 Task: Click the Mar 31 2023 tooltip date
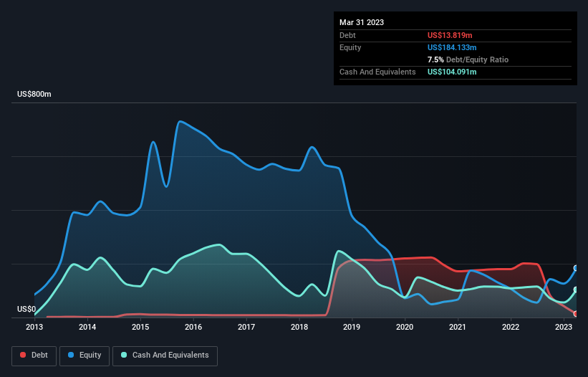[362, 22]
